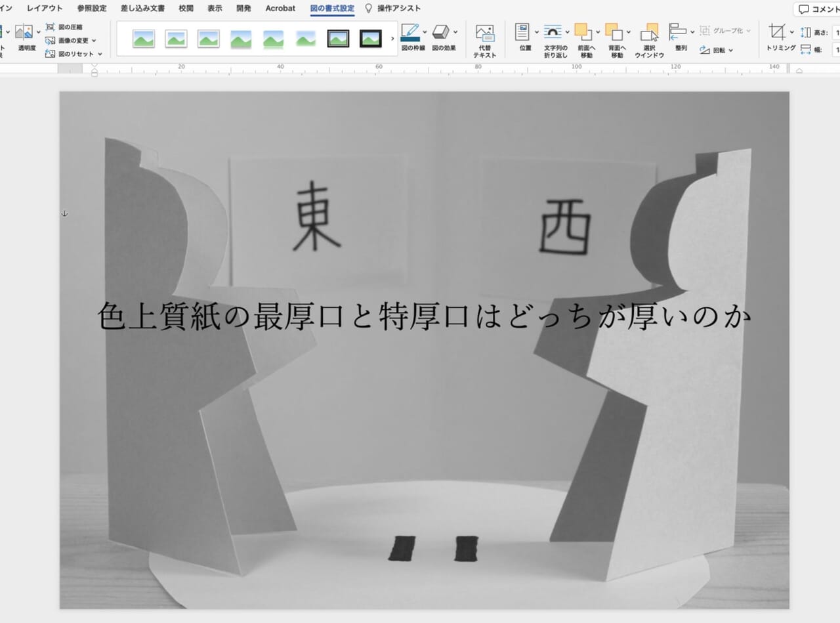Switch to the 校閲 ribbon tab

(185, 8)
